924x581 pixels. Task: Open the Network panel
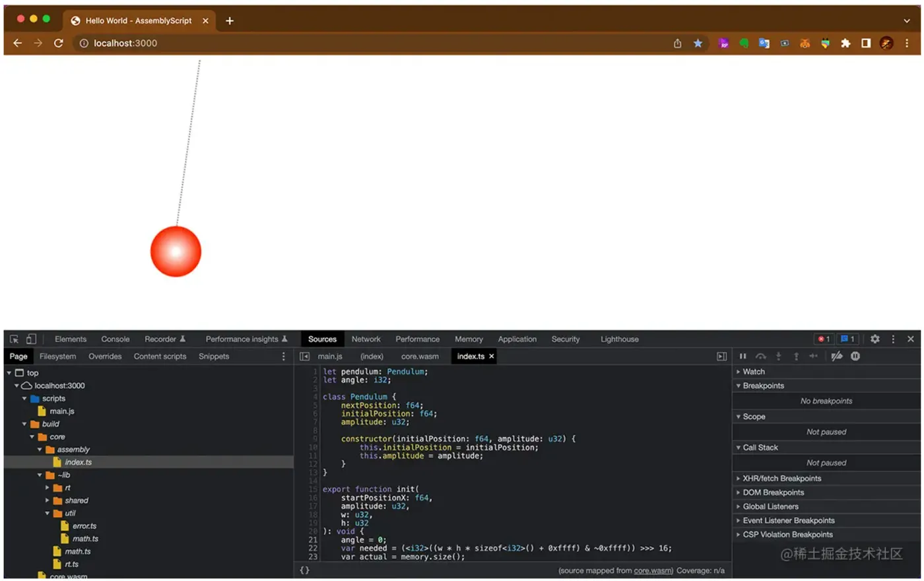(366, 339)
